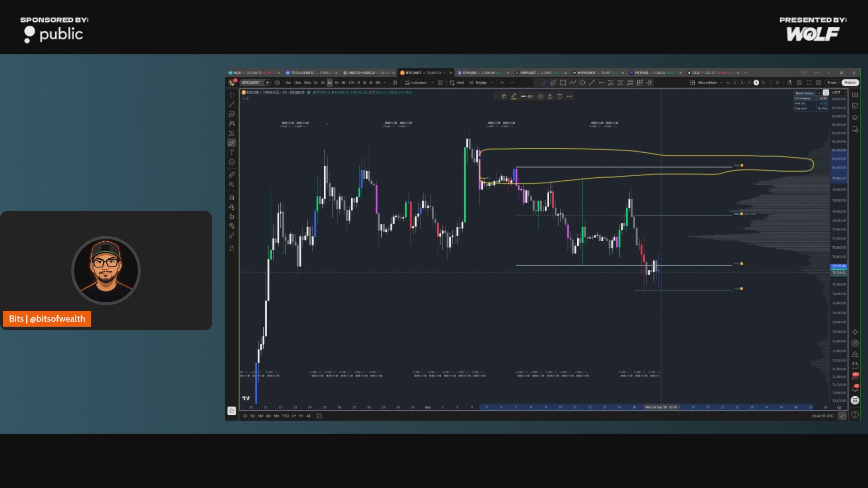Click the Trade button
868x488 pixels.
tap(832, 83)
